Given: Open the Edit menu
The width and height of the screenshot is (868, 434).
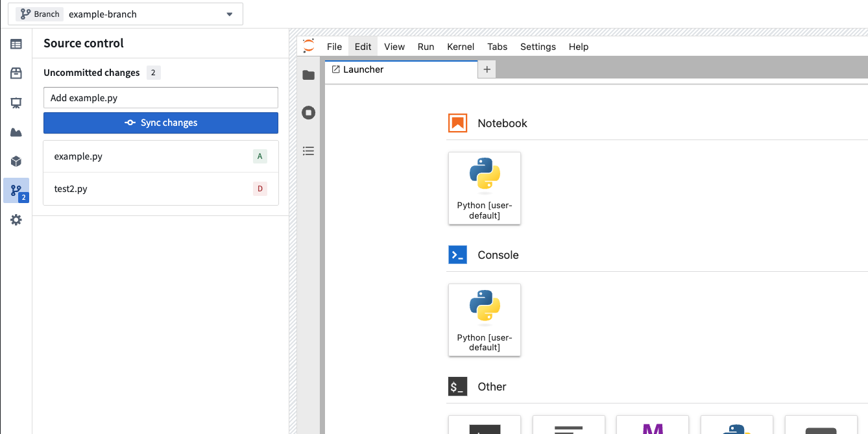Looking at the screenshot, I should 363,47.
